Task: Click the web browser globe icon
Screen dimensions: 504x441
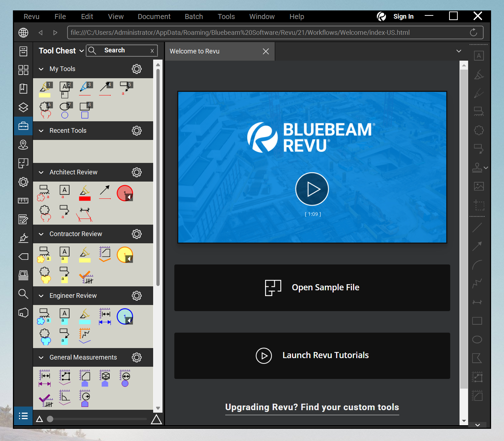Action: 23,33
